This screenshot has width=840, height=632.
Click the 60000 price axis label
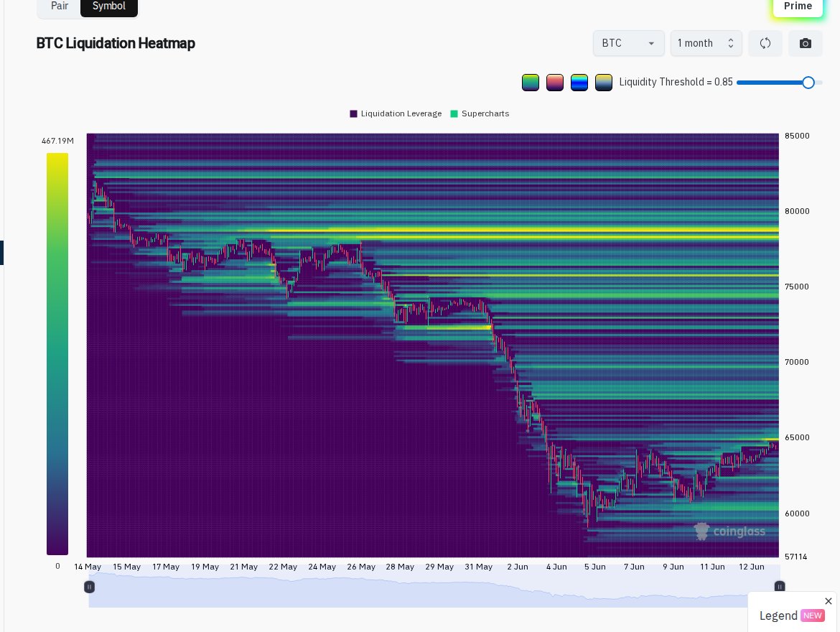(797, 513)
